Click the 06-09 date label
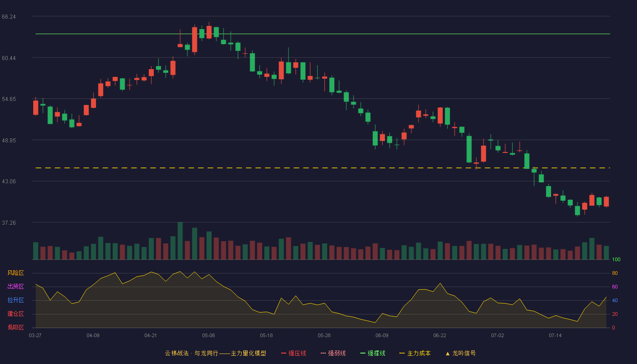 [382, 335]
